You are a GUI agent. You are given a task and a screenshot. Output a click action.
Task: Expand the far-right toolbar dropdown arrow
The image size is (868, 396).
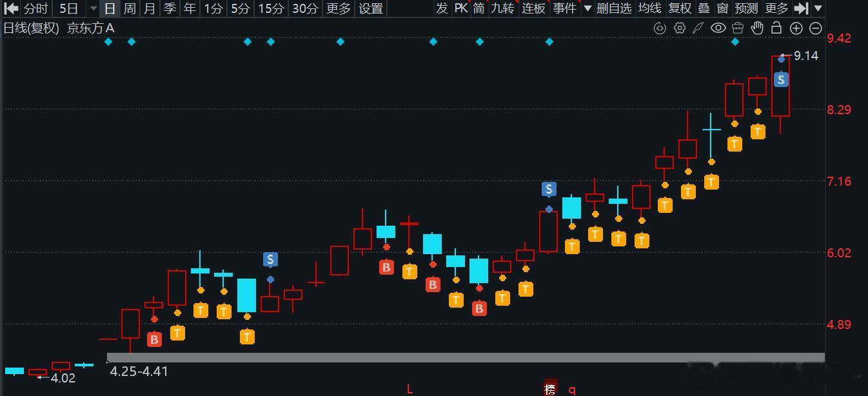[x=818, y=8]
